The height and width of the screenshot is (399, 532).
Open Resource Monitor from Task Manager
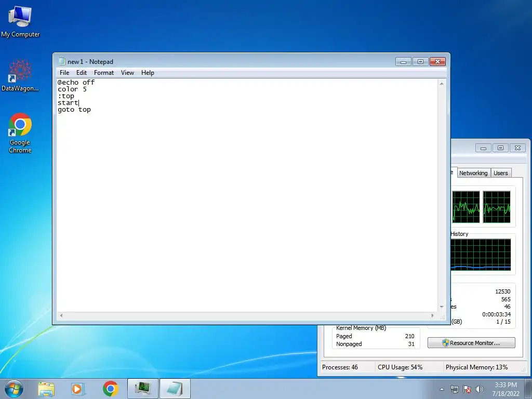click(471, 343)
